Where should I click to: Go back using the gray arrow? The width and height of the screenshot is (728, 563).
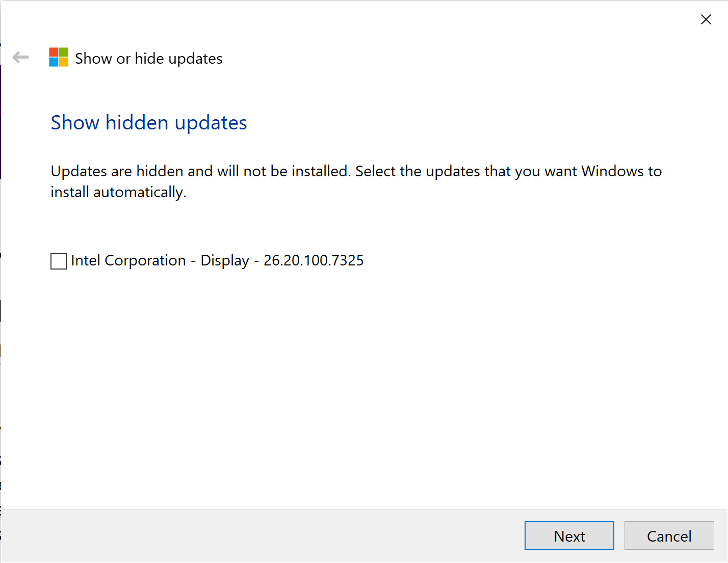coord(20,58)
